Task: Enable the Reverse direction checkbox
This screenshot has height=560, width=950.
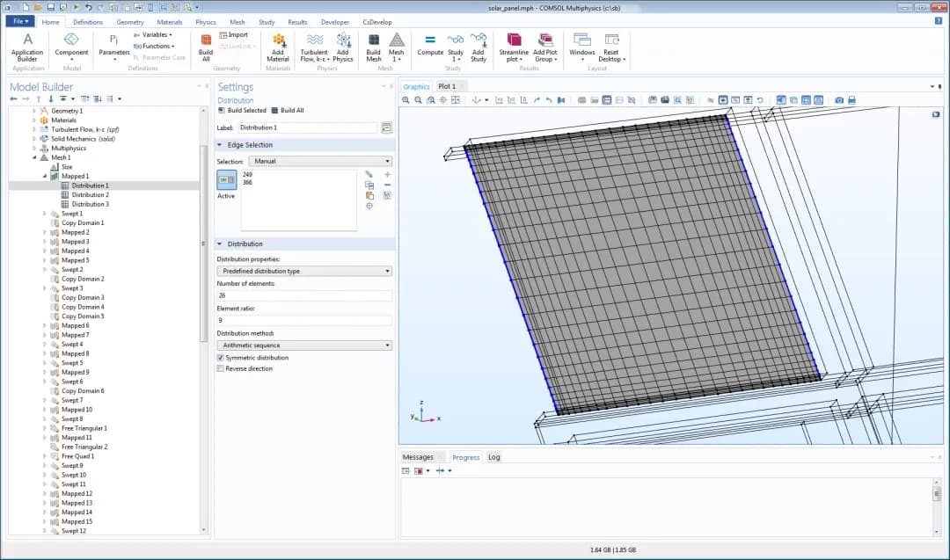Action: coord(220,368)
